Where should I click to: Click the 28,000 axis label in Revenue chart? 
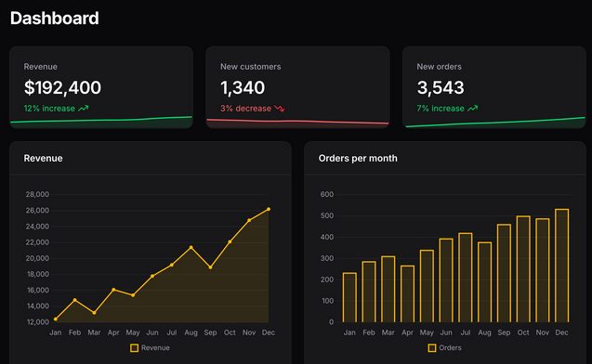[37, 194]
